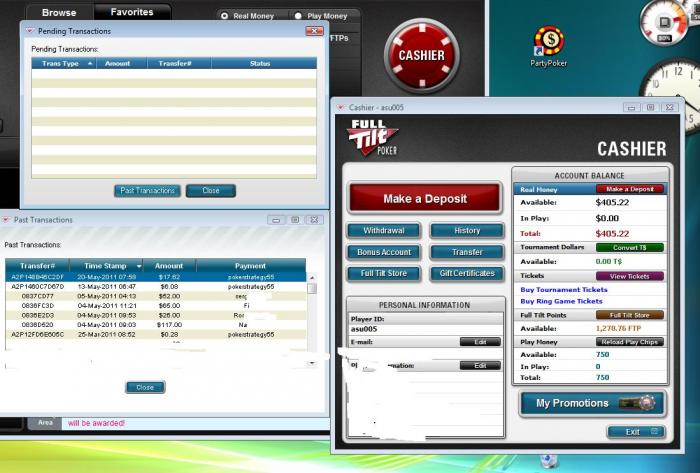Edit the E-mail personal information
The height and width of the screenshot is (473, 700).
pos(480,342)
